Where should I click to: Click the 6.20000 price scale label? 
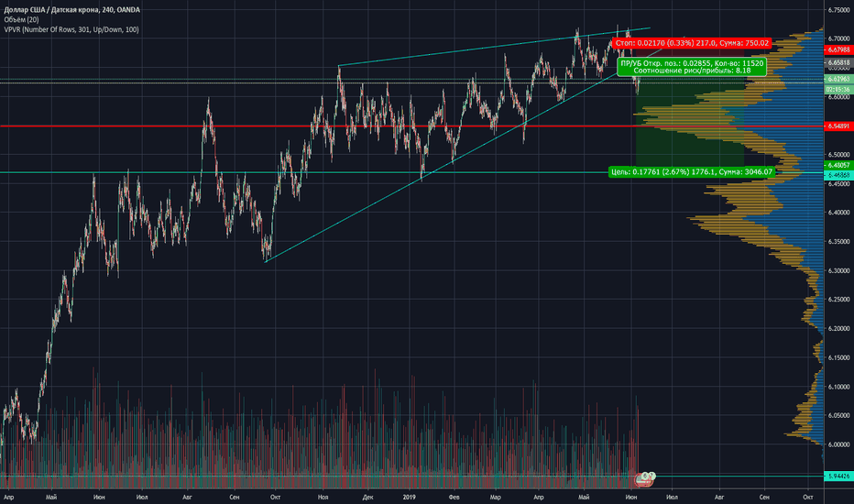pos(838,329)
